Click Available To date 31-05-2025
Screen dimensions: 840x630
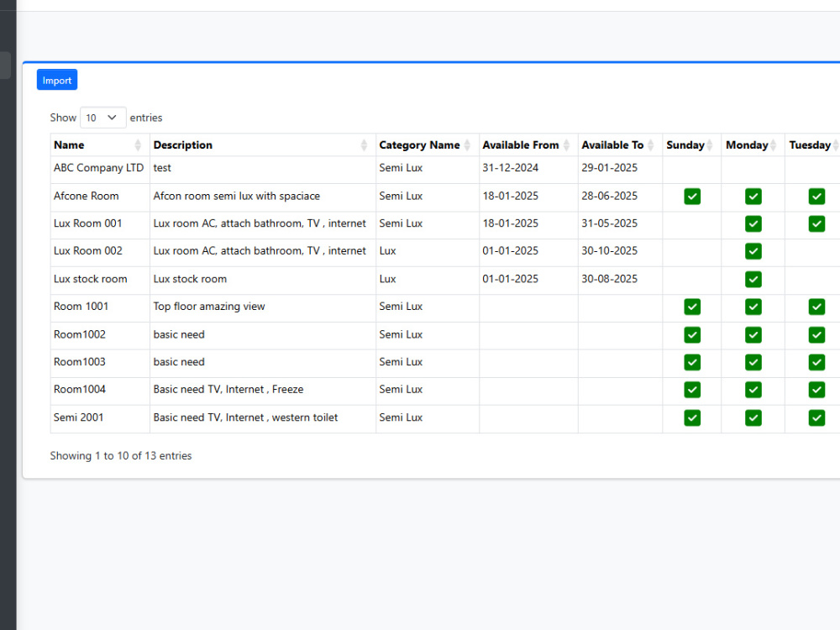pyautogui.click(x=609, y=223)
